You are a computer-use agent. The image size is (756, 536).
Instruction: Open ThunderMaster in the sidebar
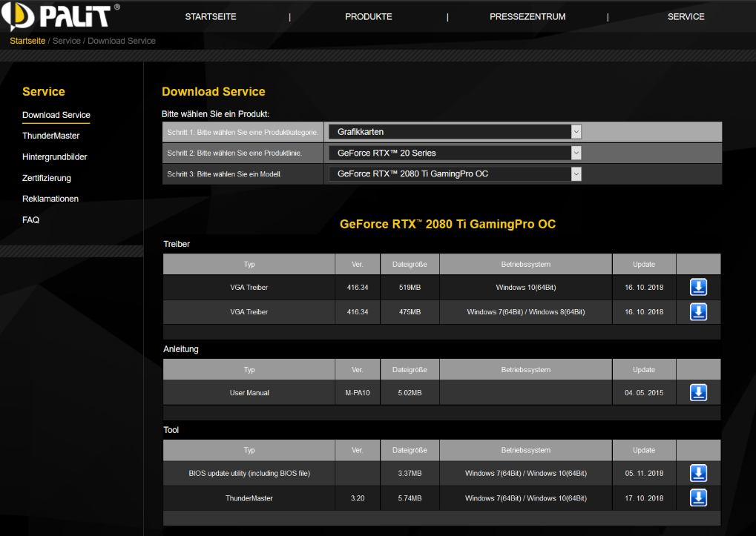pos(50,136)
